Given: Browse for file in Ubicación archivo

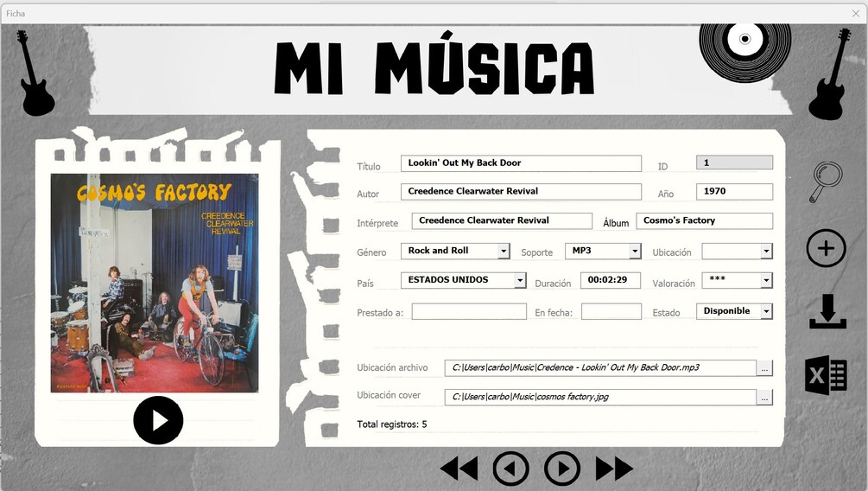Looking at the screenshot, I should pos(764,368).
